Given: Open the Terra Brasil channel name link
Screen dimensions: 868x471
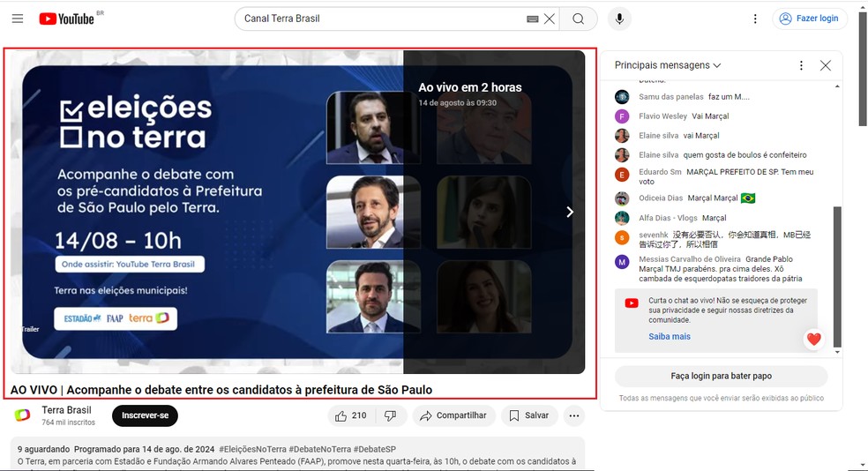Looking at the screenshot, I should tap(66, 410).
